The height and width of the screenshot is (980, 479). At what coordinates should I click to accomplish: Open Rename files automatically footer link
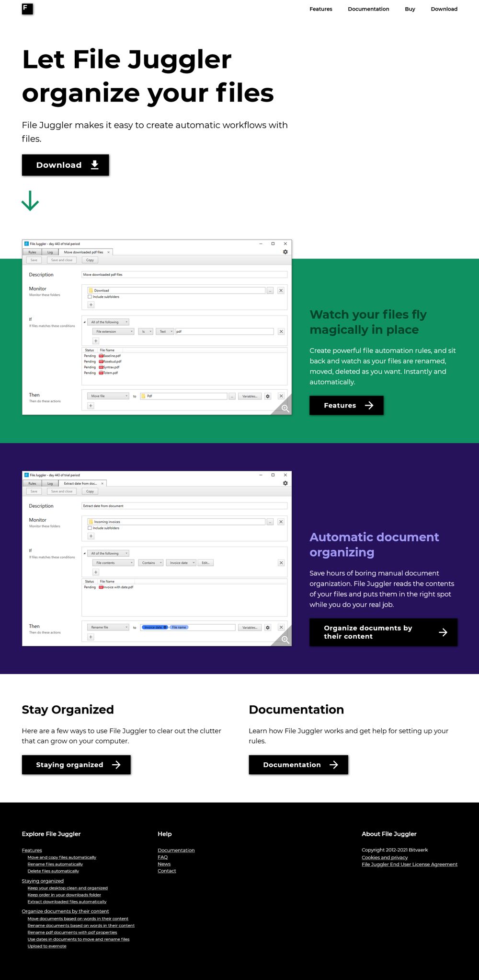pos(55,864)
